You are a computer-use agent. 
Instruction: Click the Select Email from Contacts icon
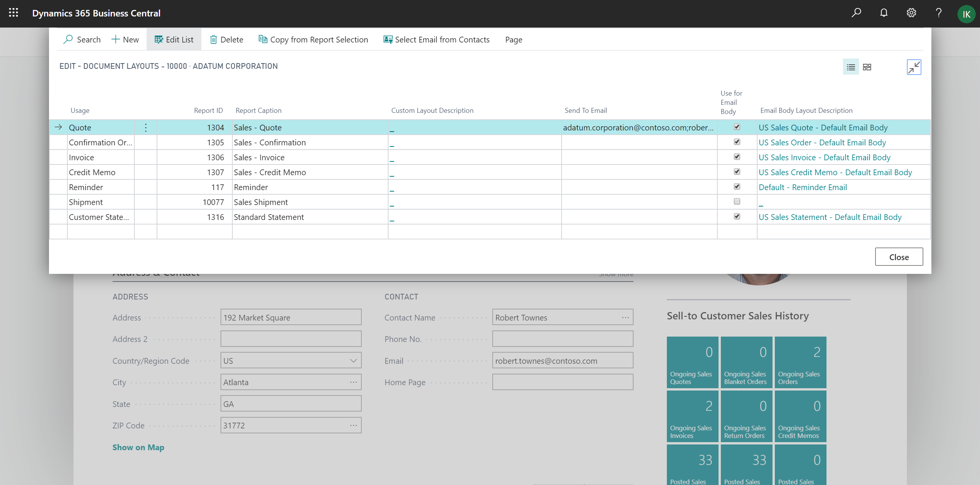[386, 39]
